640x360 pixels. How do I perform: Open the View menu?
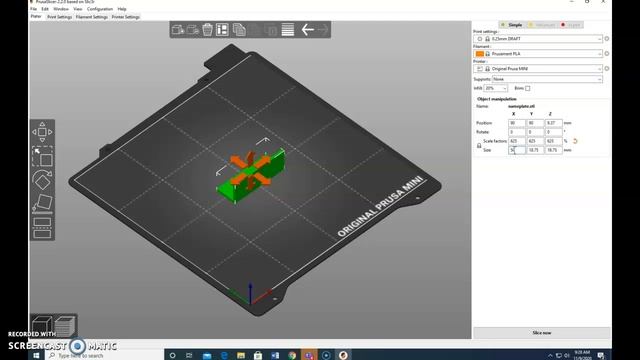point(78,9)
